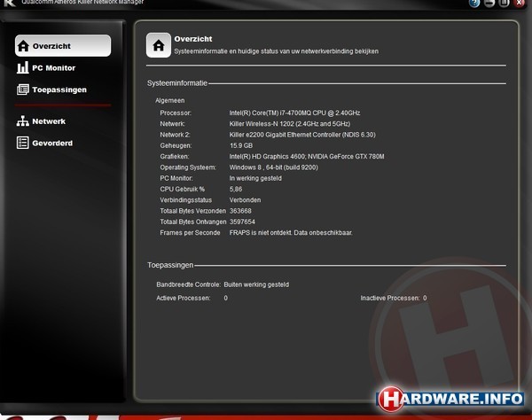
Task: Click the 'Bandbreedte Controle:' label
Action: tap(188, 284)
